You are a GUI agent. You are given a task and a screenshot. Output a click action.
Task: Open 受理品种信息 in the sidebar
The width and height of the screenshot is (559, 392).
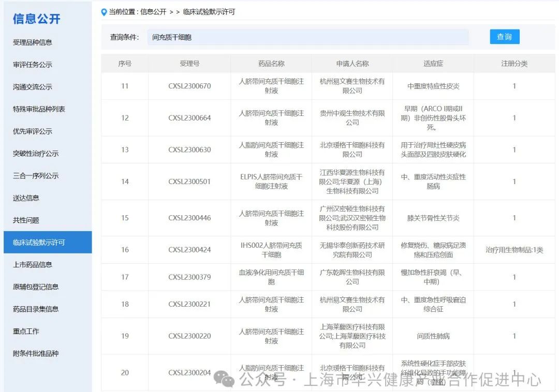33,42
